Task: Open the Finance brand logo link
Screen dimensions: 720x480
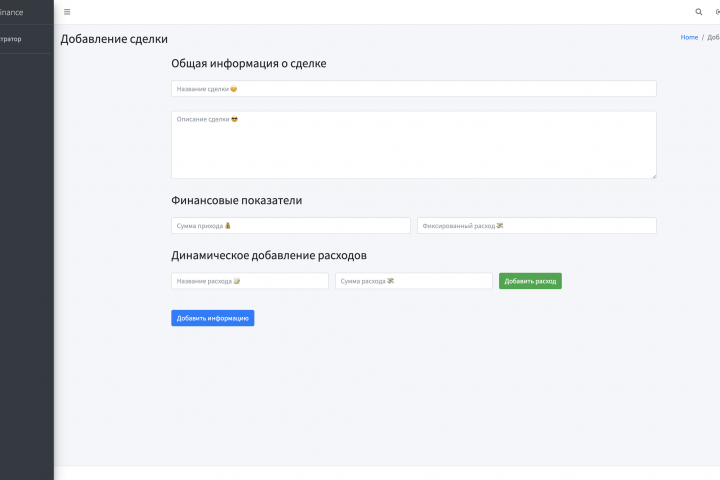Action: pyautogui.click(x=12, y=12)
